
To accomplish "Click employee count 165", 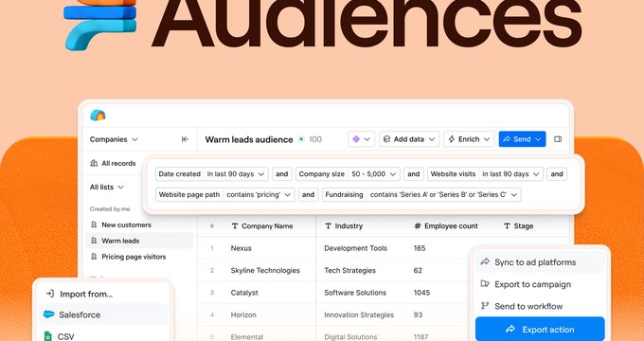I will coord(420,248).
